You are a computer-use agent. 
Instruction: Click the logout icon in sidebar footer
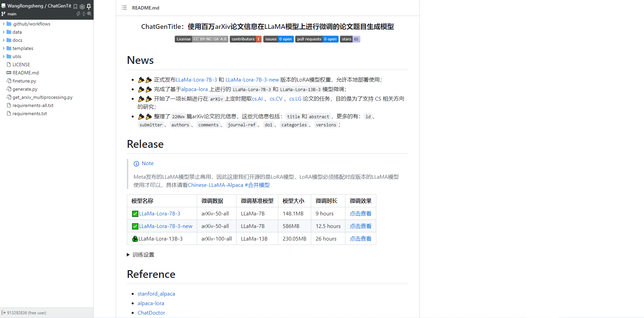click(3, 313)
